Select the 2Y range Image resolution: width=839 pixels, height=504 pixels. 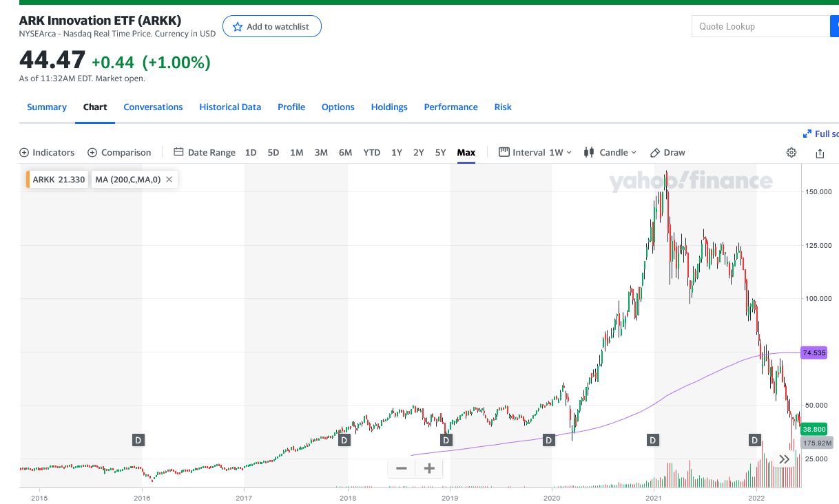(x=419, y=153)
